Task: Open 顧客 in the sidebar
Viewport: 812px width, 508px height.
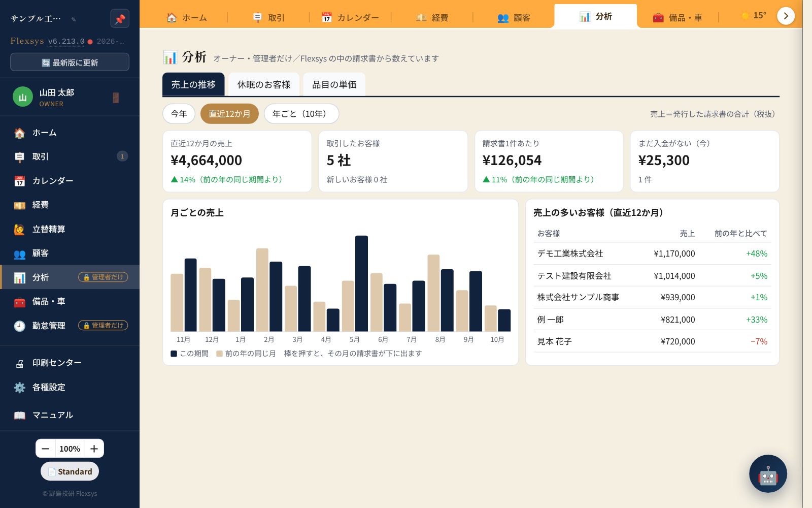Action: point(70,253)
